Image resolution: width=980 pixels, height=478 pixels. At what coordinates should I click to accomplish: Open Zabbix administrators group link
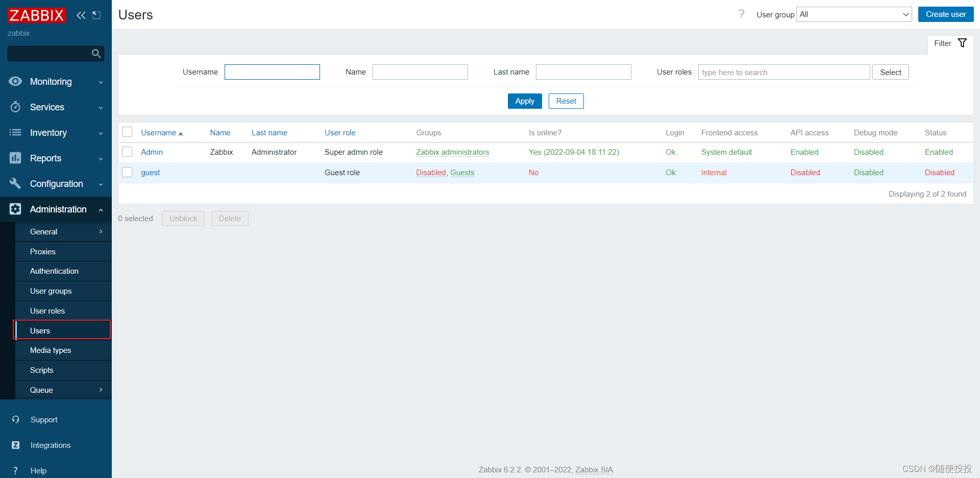click(452, 152)
